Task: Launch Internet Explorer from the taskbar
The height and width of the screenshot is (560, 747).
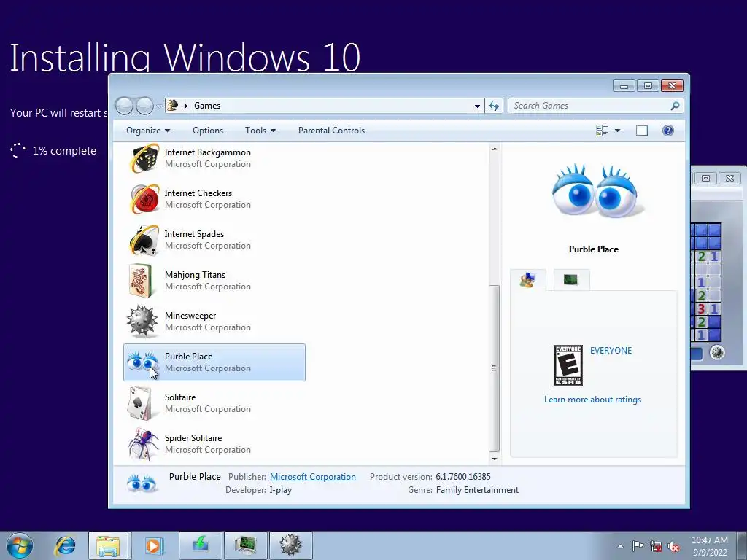Action: point(65,545)
